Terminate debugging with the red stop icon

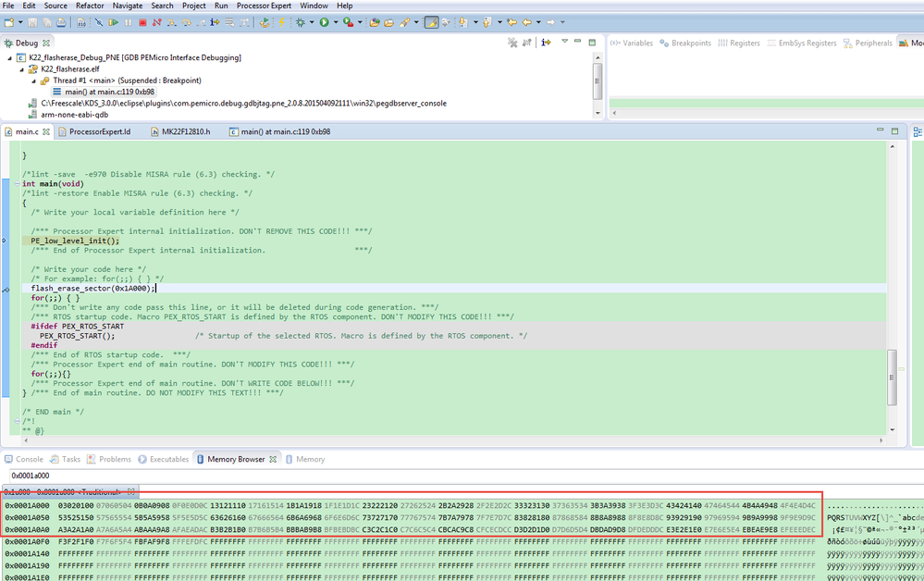142,22
